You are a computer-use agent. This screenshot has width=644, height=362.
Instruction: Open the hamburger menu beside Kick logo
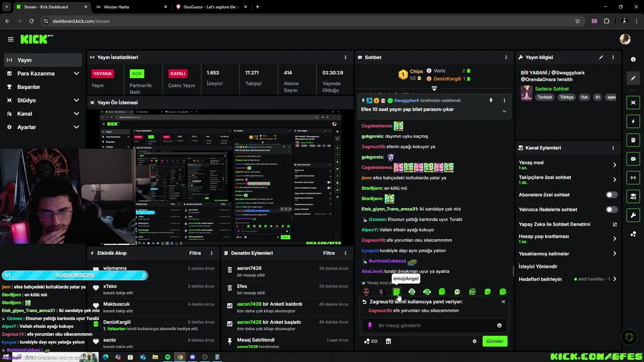(x=11, y=39)
